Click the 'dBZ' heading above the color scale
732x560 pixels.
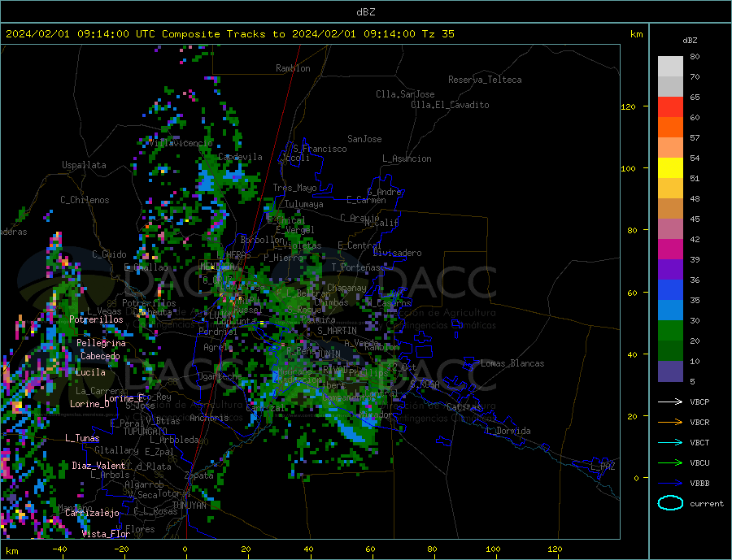coord(690,41)
